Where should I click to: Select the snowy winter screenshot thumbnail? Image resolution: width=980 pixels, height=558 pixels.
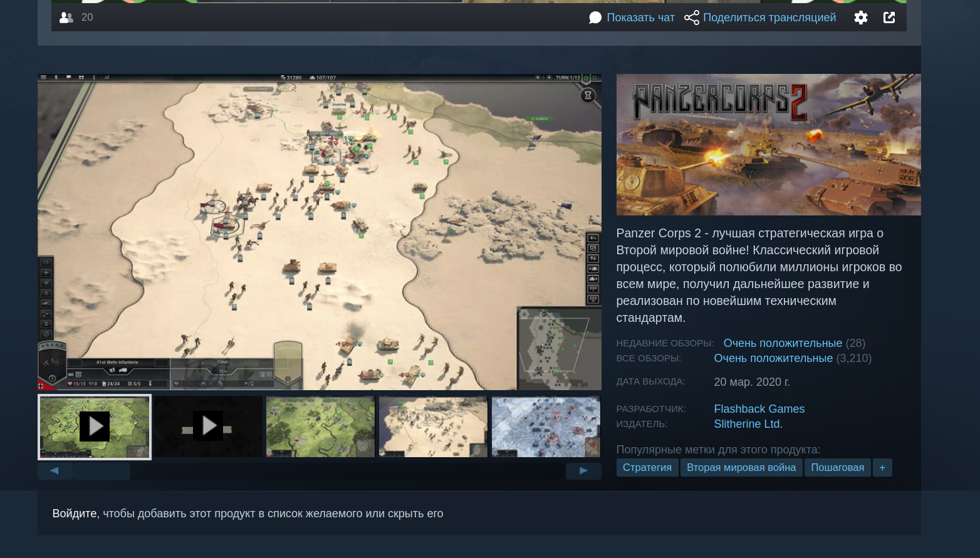(x=546, y=426)
